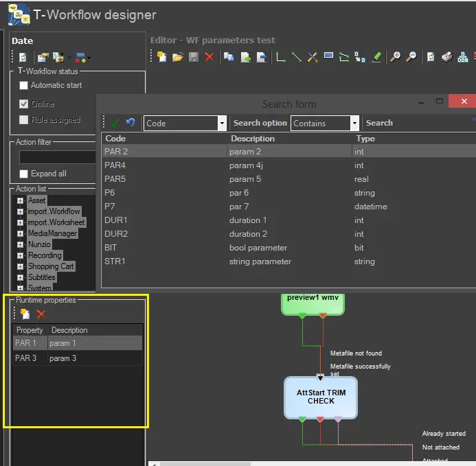Delete runtime property with red X
Screen dimensions: 476x466
point(41,314)
